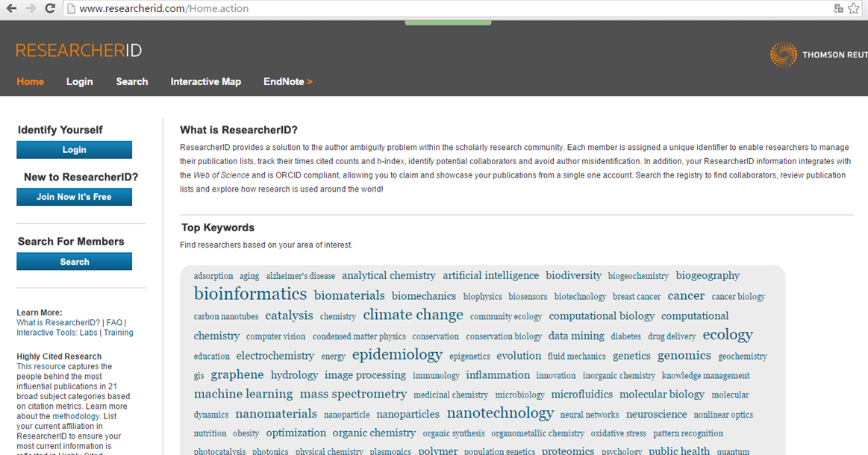Select the biogeography keyword
The image size is (868, 455).
(708, 275)
